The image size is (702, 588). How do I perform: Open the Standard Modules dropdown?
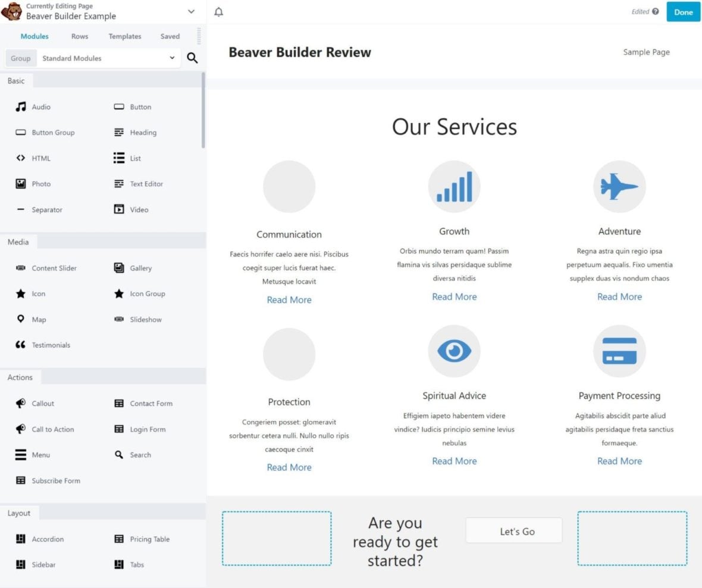tap(109, 58)
